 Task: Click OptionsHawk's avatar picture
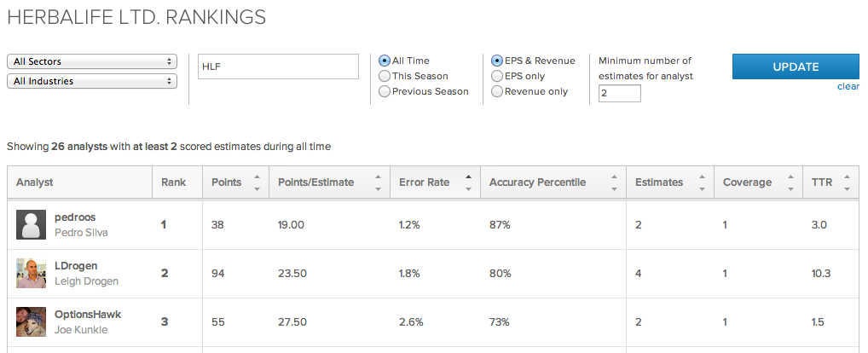[x=31, y=321]
